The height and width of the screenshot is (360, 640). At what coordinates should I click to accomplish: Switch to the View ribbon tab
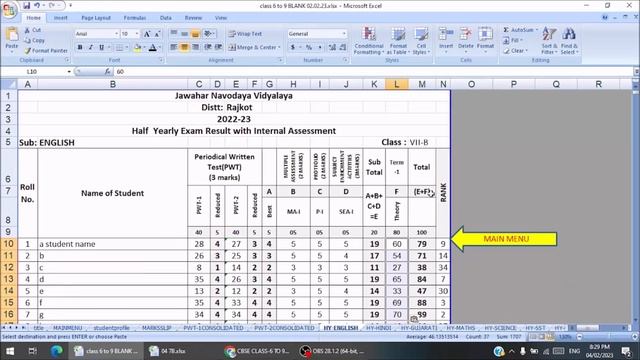pyautogui.click(x=220, y=18)
